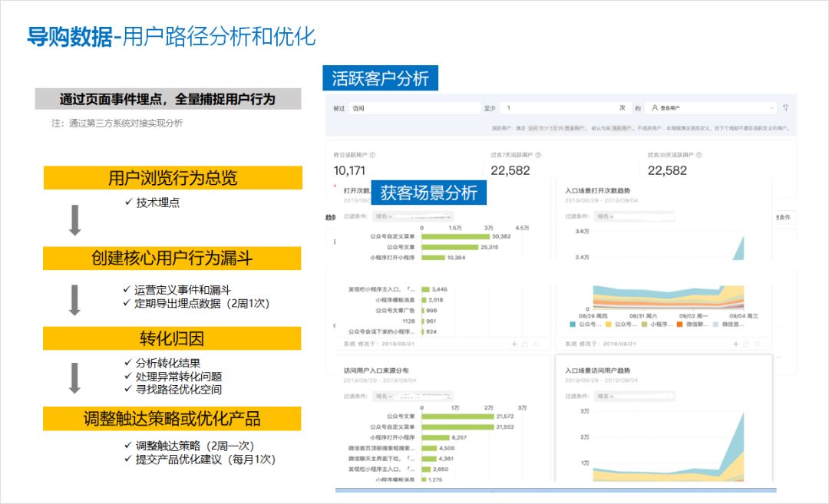
Task: Click the chart title 访问用户入口来源分布
Action: point(376,371)
